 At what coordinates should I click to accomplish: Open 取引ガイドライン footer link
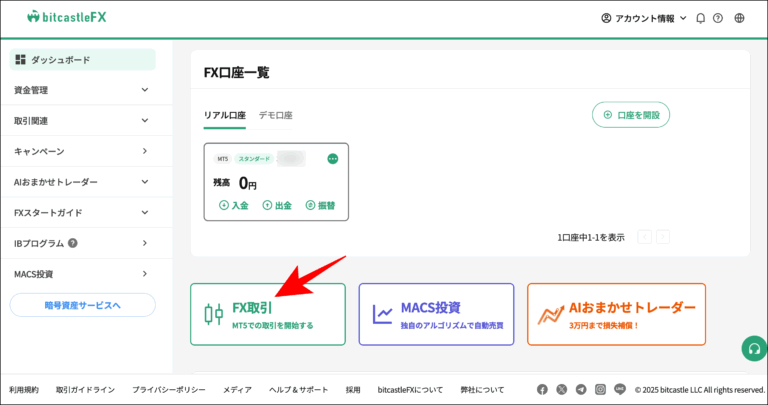pyautogui.click(x=85, y=390)
